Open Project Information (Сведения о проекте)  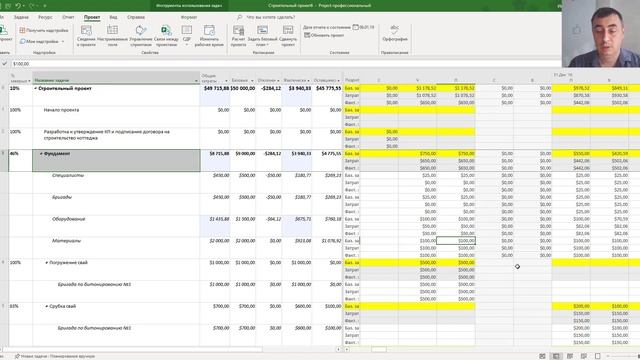[86, 36]
